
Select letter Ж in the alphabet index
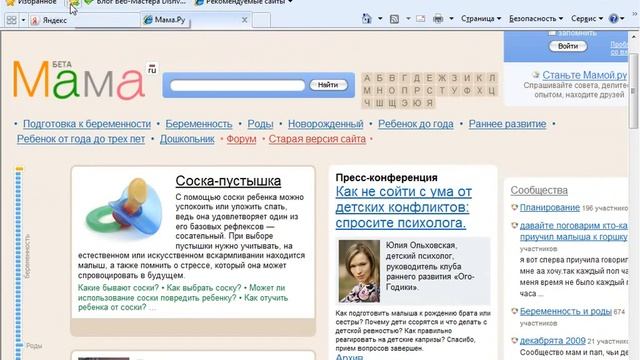[442, 78]
